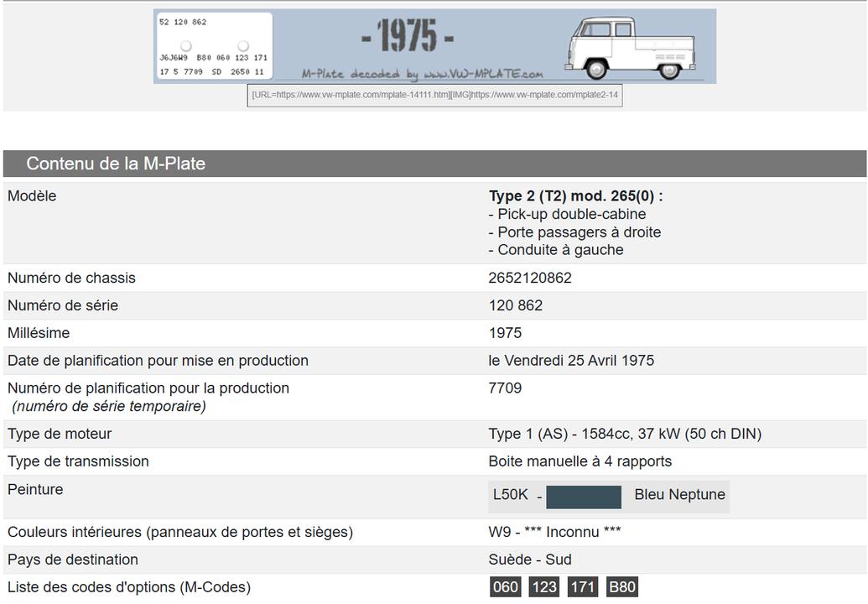The width and height of the screenshot is (868, 604).
Task: Click the W9 interior color value
Action: tap(554, 532)
